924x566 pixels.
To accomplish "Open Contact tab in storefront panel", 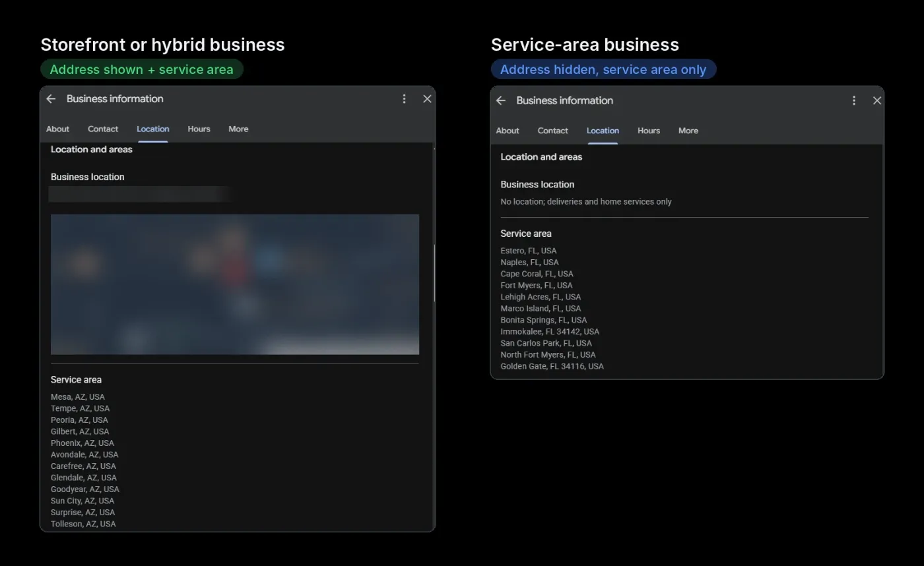I will click(x=103, y=129).
